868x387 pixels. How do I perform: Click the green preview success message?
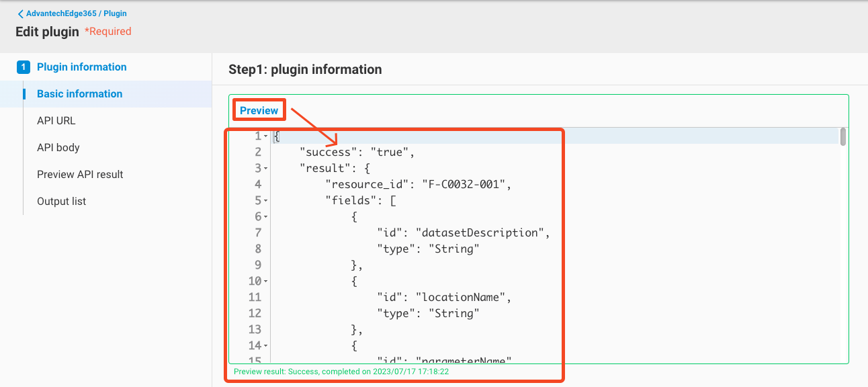click(339, 371)
